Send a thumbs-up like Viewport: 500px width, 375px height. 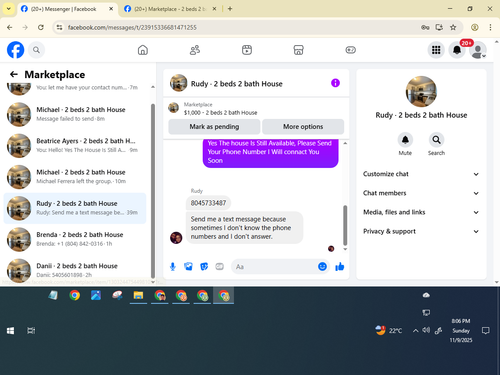[340, 266]
